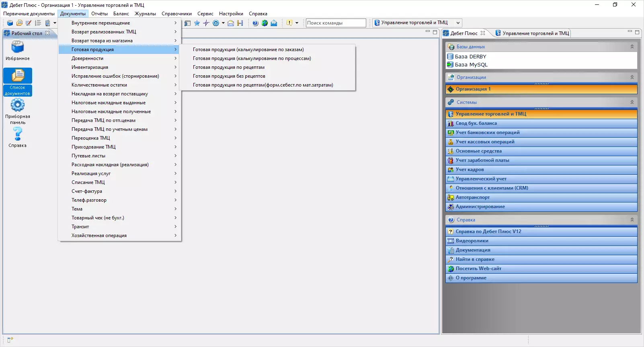Viewport: 644px width, 347px height.
Task: Click the blue help question toolbar icon
Action: [x=255, y=23]
